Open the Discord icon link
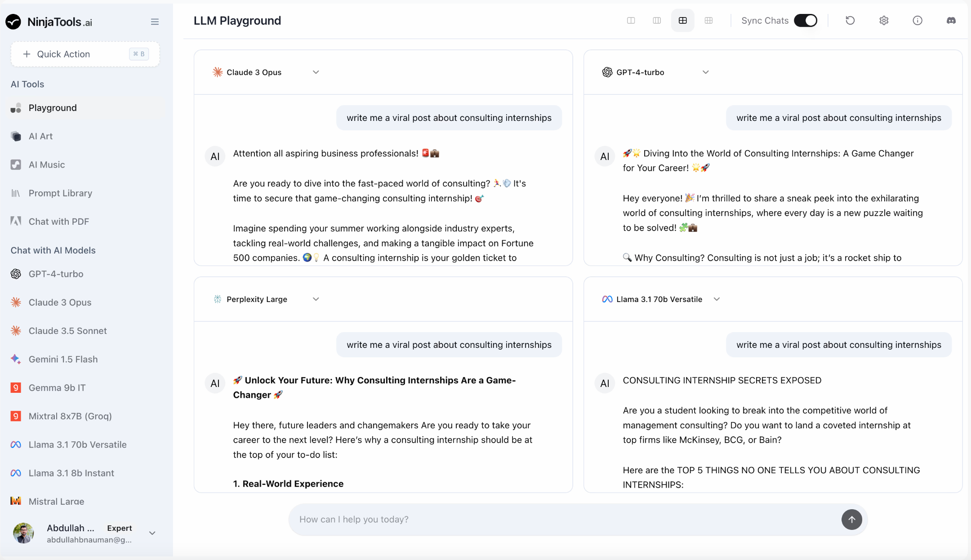 pos(951,20)
